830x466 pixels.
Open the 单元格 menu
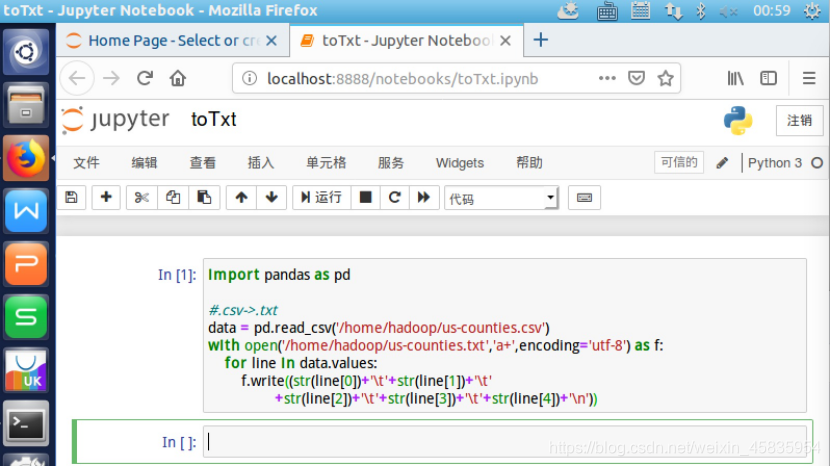click(326, 163)
